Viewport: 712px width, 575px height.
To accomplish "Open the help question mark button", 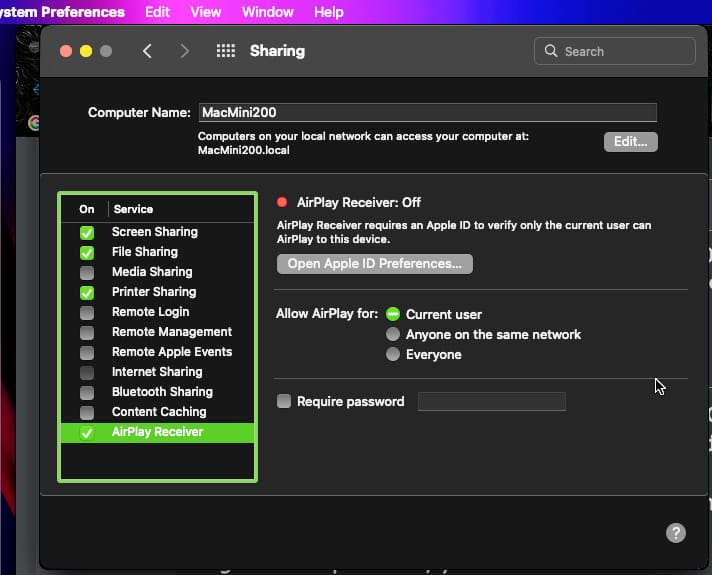I will pyautogui.click(x=676, y=533).
